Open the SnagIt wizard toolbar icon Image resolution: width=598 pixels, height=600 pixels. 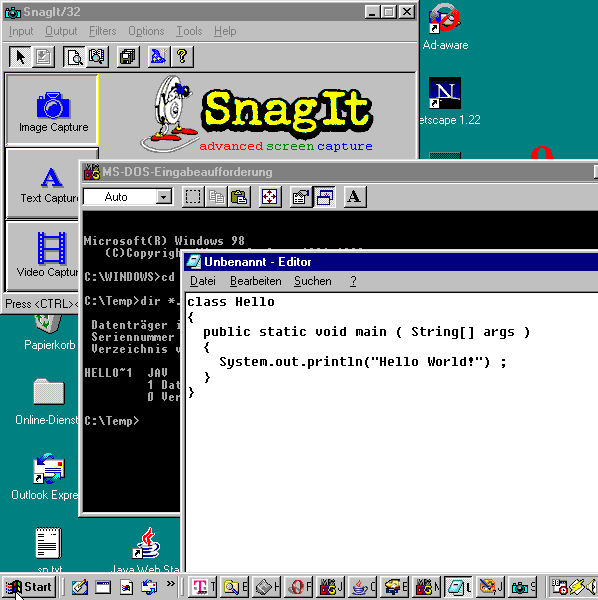coord(159,57)
